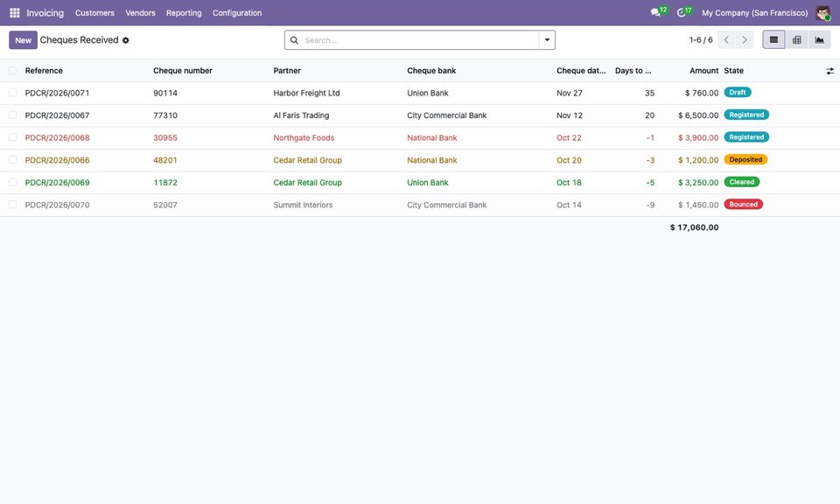This screenshot has height=504, width=840.
Task: Go to previous page of records
Action: tap(726, 39)
